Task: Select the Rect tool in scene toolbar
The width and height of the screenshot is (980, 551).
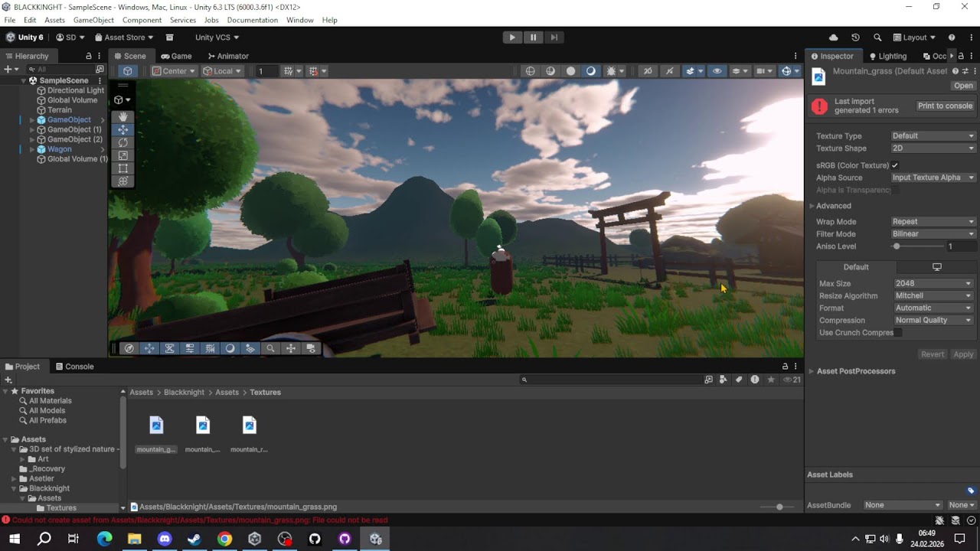Action: click(x=122, y=168)
